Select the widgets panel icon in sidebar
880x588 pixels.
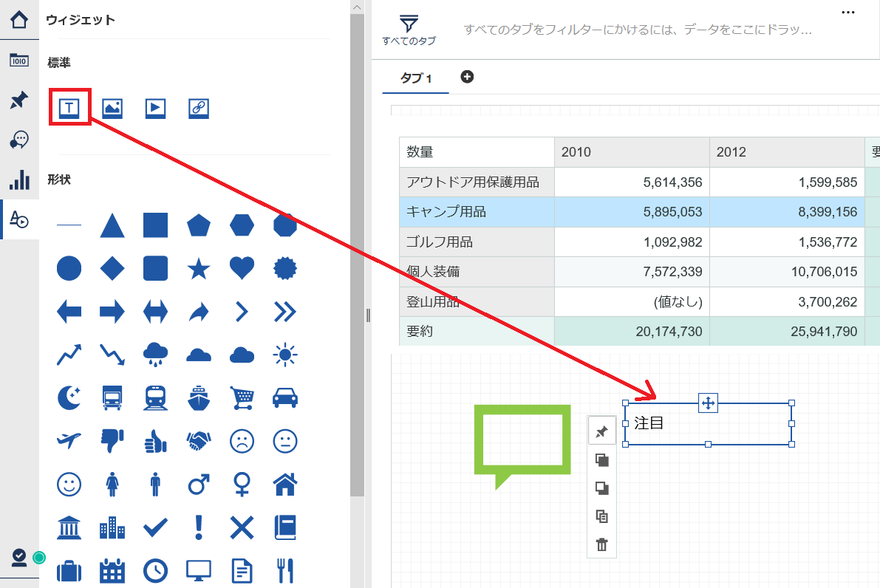(19, 219)
